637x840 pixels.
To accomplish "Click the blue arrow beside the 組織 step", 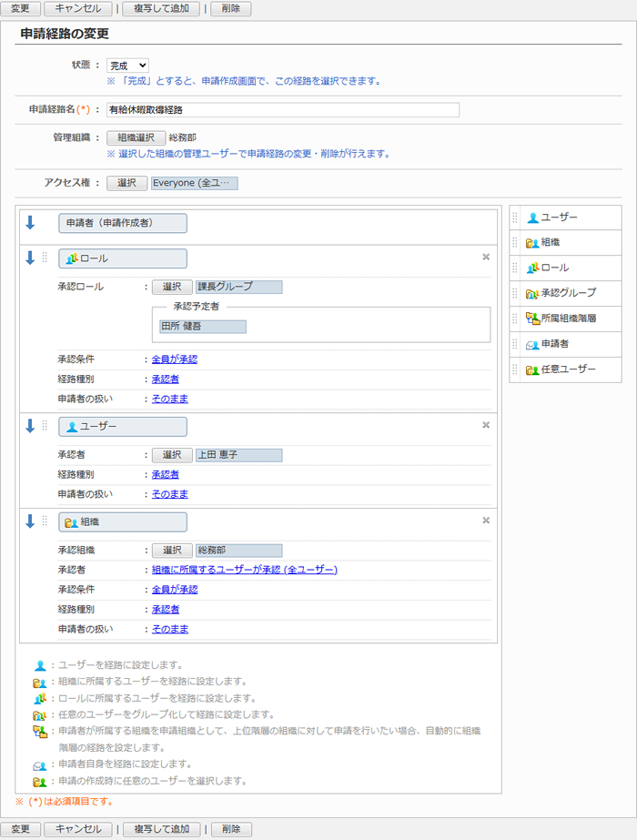I will 30,521.
